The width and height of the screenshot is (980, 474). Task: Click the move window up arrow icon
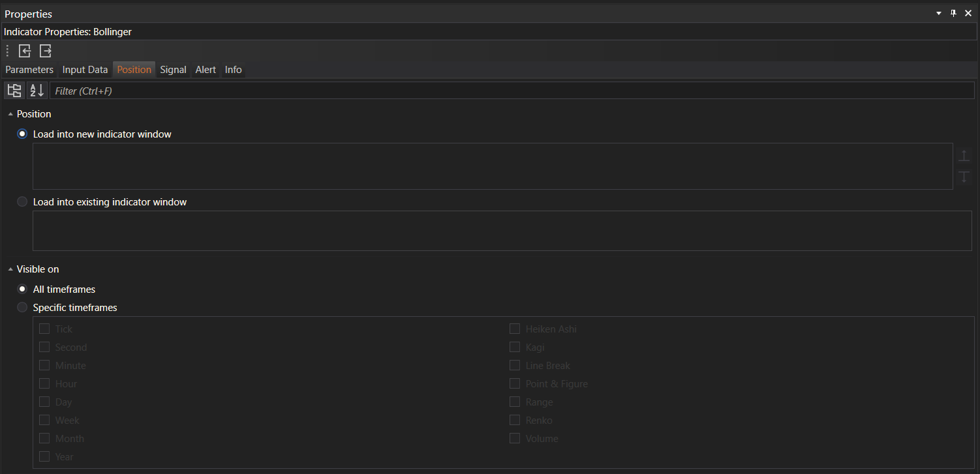(x=964, y=156)
